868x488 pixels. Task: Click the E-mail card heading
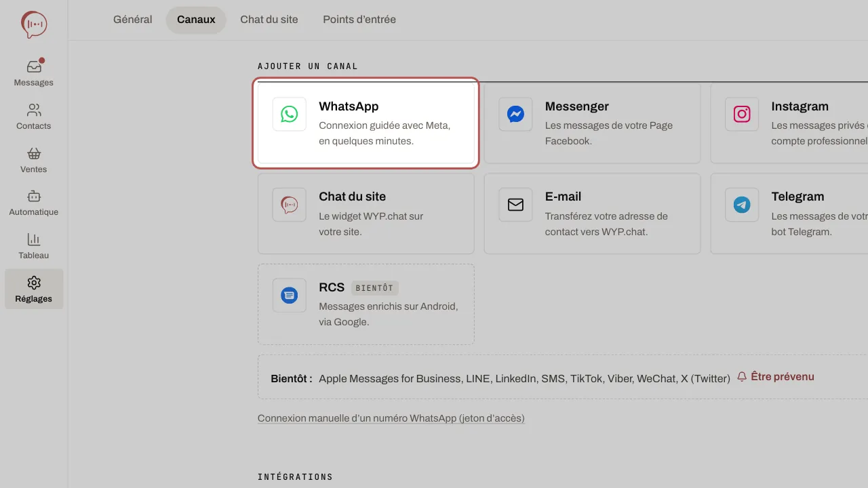click(x=563, y=197)
